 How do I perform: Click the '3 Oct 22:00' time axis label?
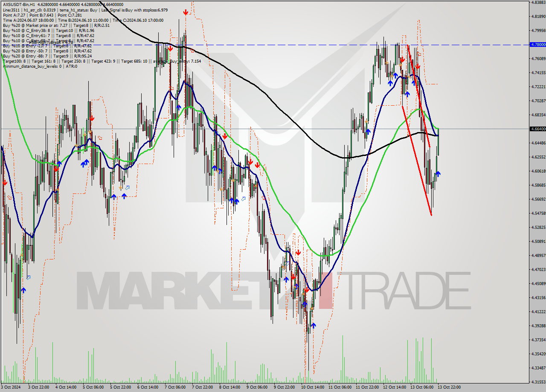[x=39, y=387]
